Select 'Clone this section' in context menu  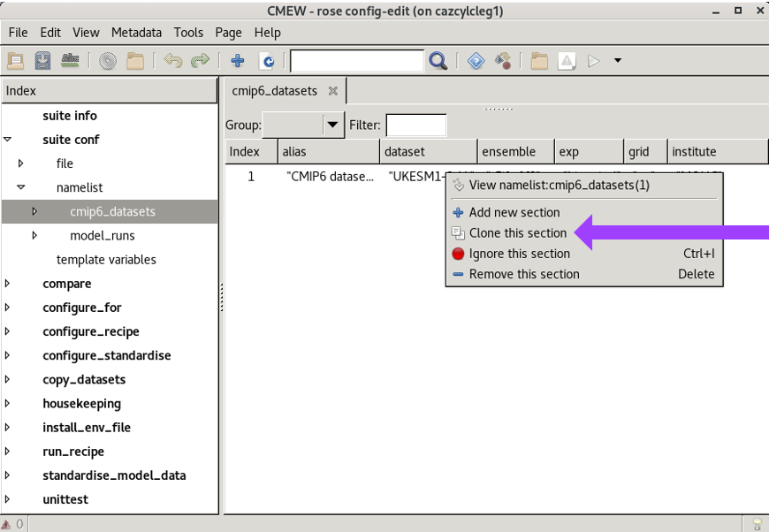click(517, 233)
